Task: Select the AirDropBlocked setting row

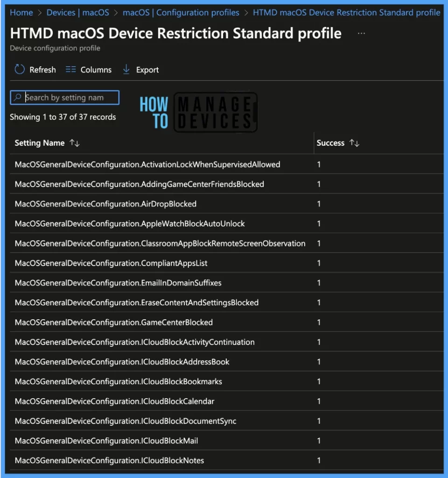Action: [x=226, y=204]
